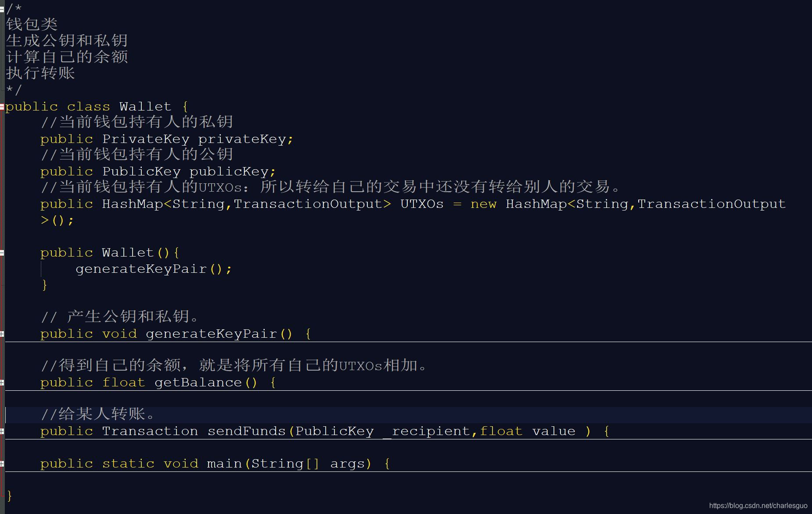Screen dimensions: 812x514
Task: Click the comment about summing UTXOs for balance
Action: 234,365
